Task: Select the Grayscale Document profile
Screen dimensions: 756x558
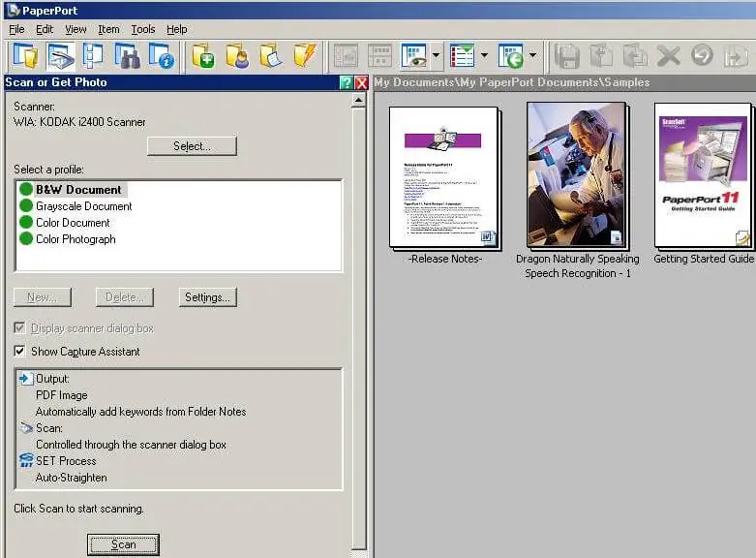Action: [83, 206]
